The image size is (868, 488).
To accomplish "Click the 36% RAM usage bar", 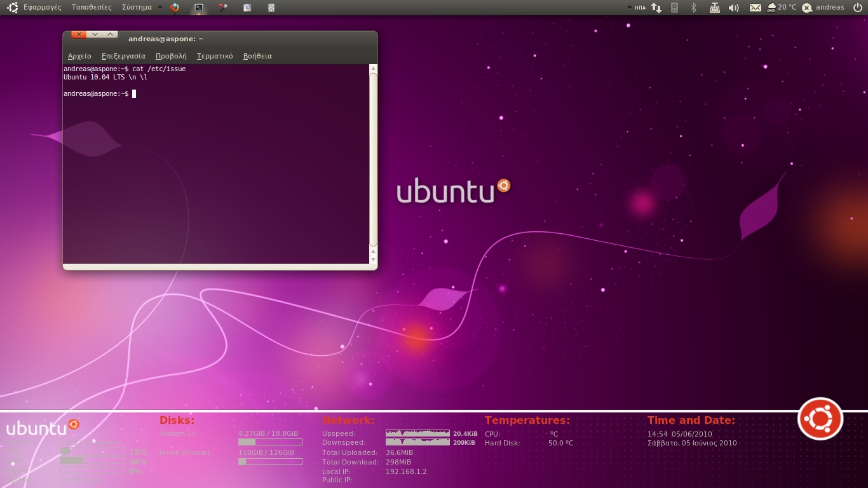I will (x=92, y=461).
